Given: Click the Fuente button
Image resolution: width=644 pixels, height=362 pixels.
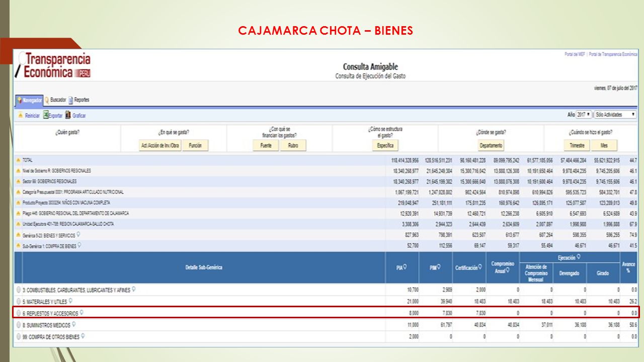Looking at the screenshot, I should (266, 145).
